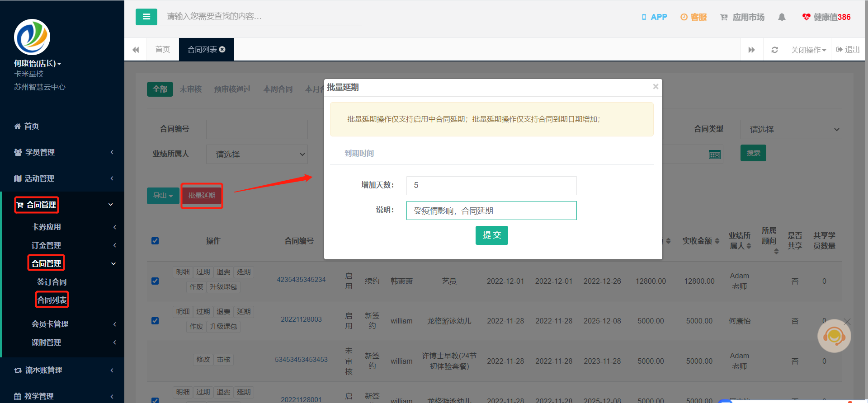Click the tab scroll-right double arrow
Image resolution: width=868 pixels, height=403 pixels.
click(752, 50)
